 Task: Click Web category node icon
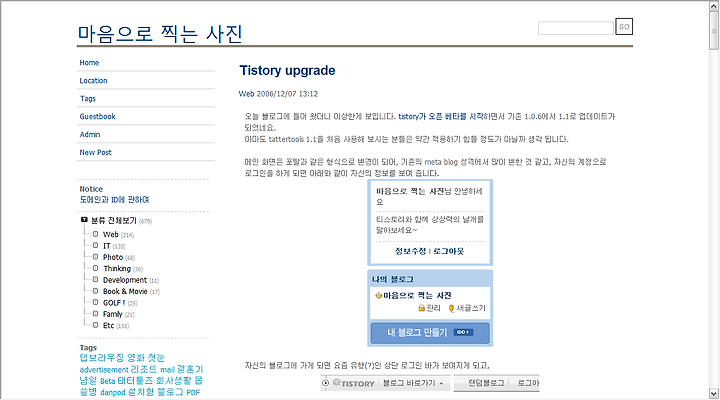point(96,234)
